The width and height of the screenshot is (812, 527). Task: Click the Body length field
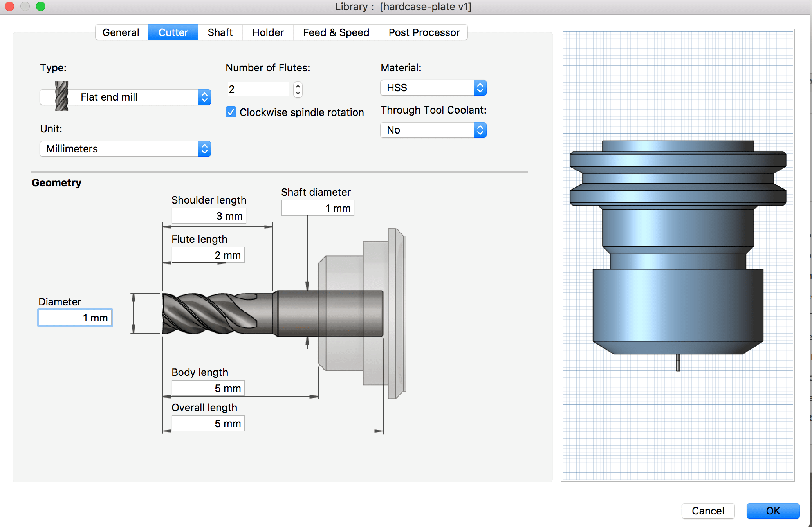[208, 388]
